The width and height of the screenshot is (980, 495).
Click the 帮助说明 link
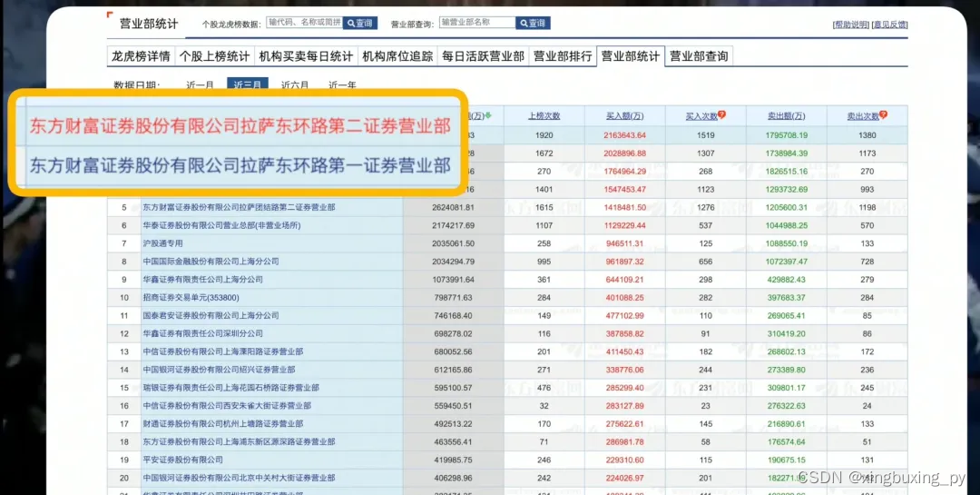point(850,25)
